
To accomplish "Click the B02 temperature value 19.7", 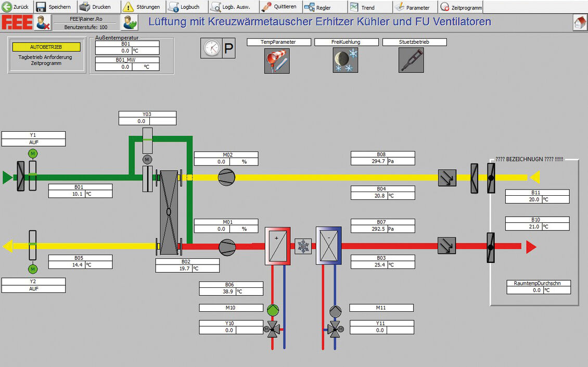I will coord(187,269).
